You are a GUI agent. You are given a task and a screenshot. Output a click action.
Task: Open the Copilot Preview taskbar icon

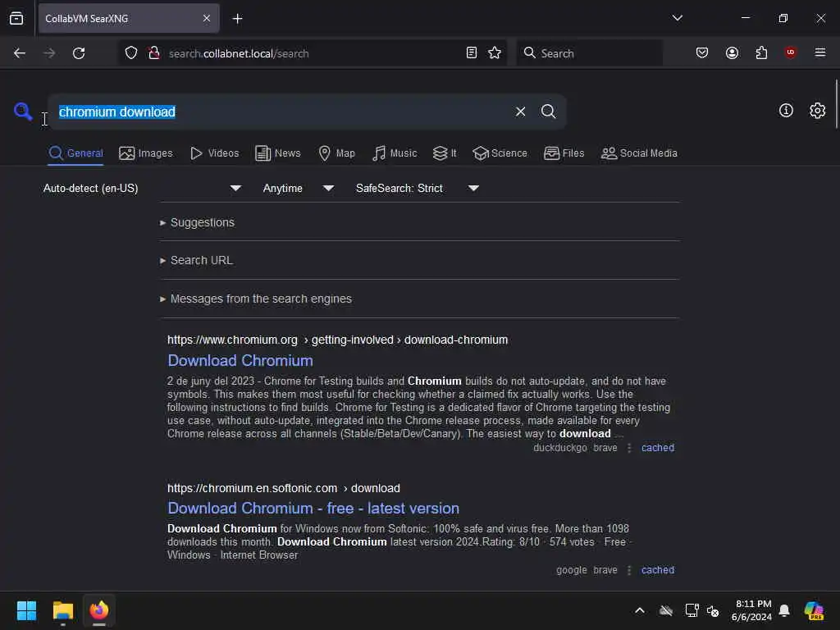pos(814,610)
